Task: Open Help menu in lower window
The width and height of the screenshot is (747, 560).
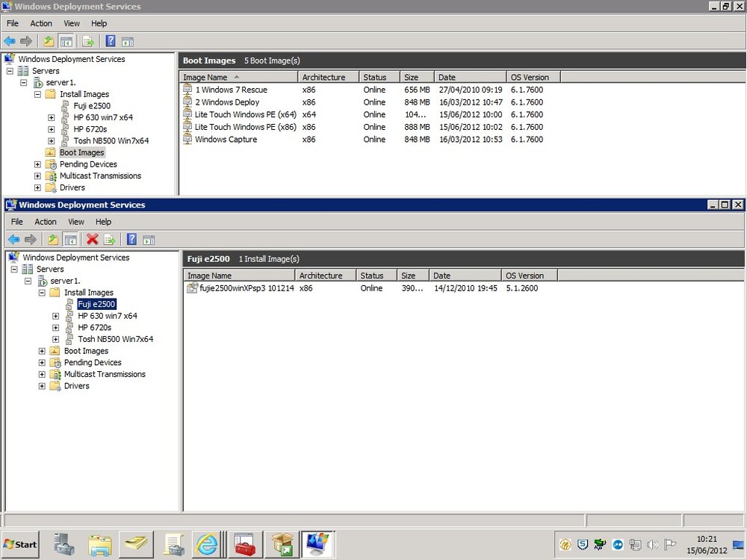Action: [x=103, y=222]
